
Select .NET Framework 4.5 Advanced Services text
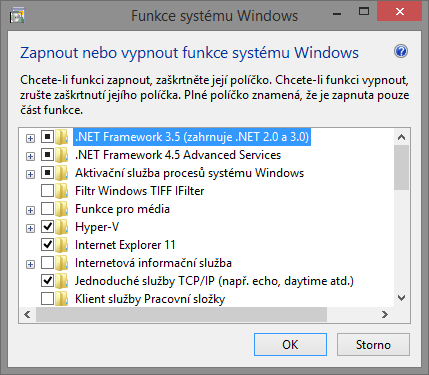click(x=178, y=155)
